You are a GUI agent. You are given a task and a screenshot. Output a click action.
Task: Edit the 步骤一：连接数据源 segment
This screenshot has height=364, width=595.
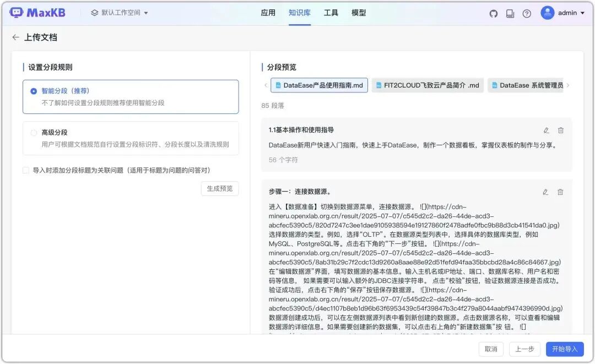(545, 192)
